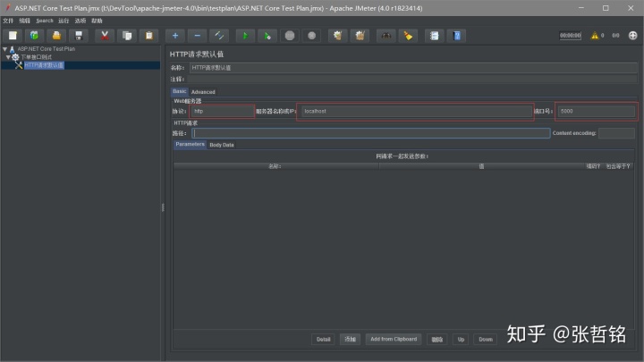
Task: Open the 选项 (Options) menu
Action: (x=80, y=21)
